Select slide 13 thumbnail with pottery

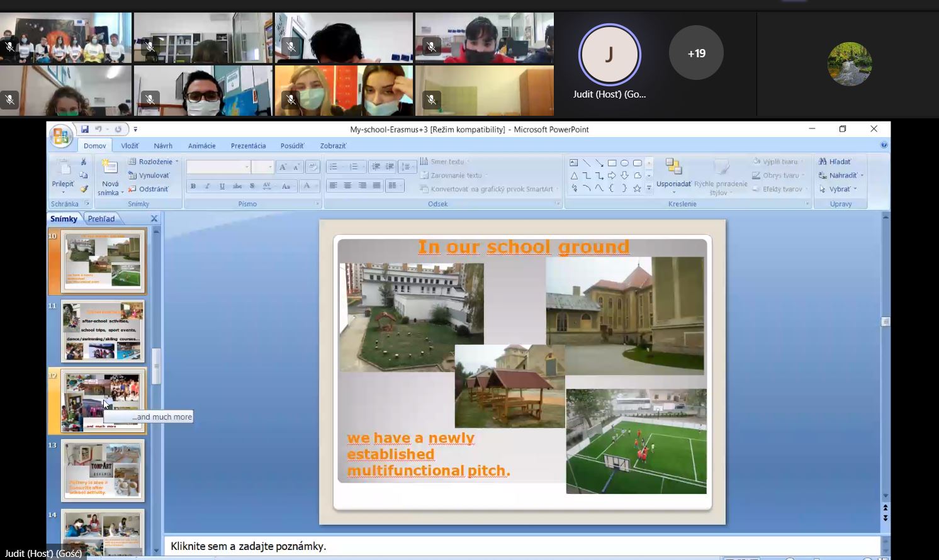103,471
